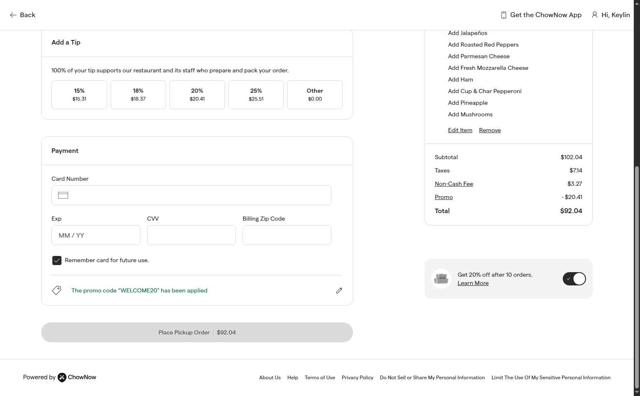The width and height of the screenshot is (640, 396).
Task: Focus the Billing Zip Code field
Action: point(287,235)
